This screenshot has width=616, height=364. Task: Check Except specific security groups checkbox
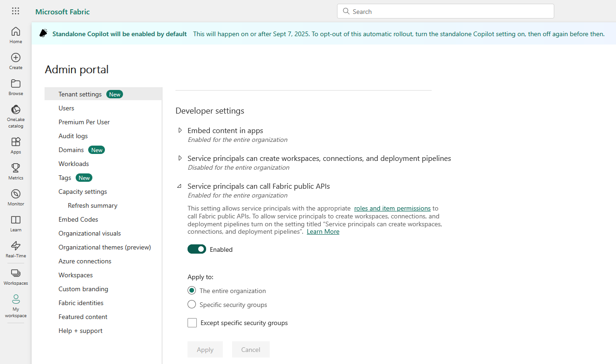click(x=192, y=323)
